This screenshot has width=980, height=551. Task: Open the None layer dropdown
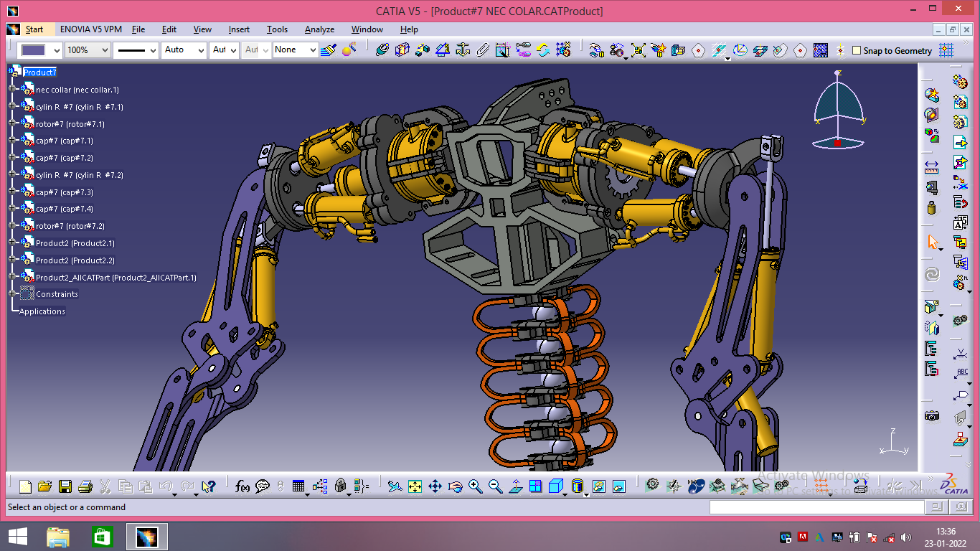pos(295,50)
